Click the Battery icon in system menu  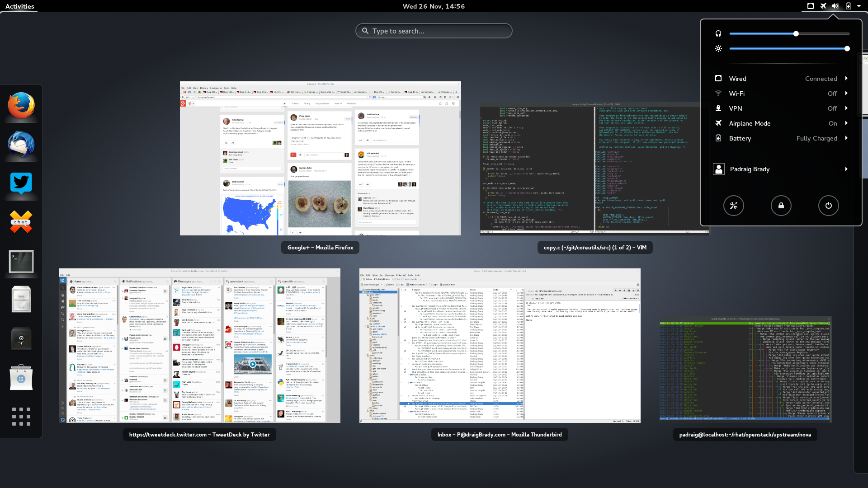[718, 138]
